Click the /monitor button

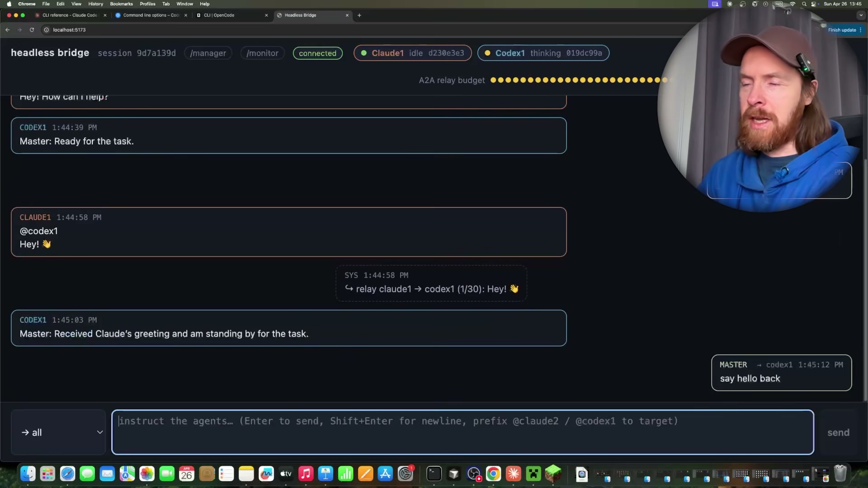262,53
